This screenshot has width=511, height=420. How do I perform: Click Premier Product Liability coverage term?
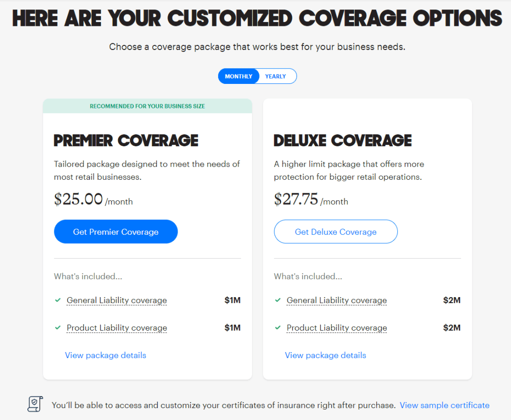tap(117, 328)
